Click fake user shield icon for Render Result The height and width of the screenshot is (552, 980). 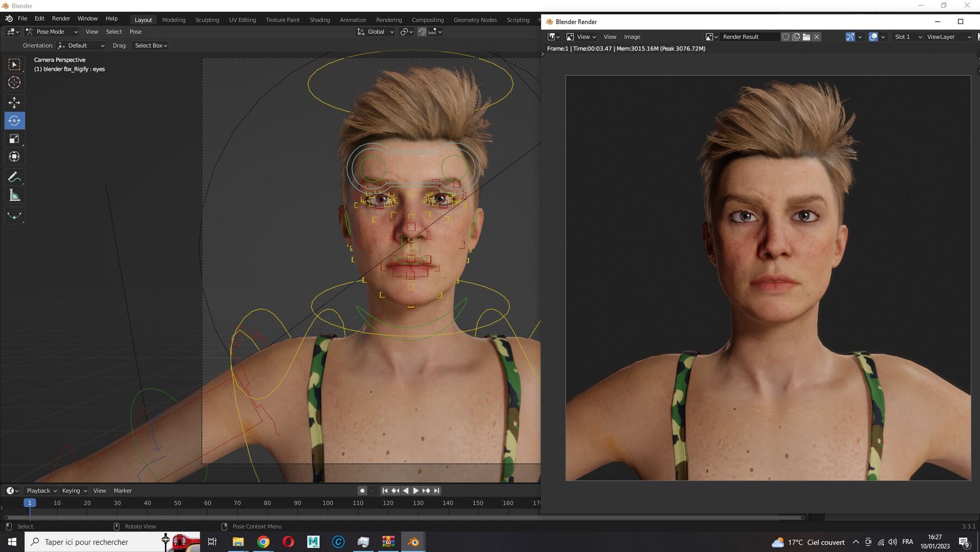786,37
